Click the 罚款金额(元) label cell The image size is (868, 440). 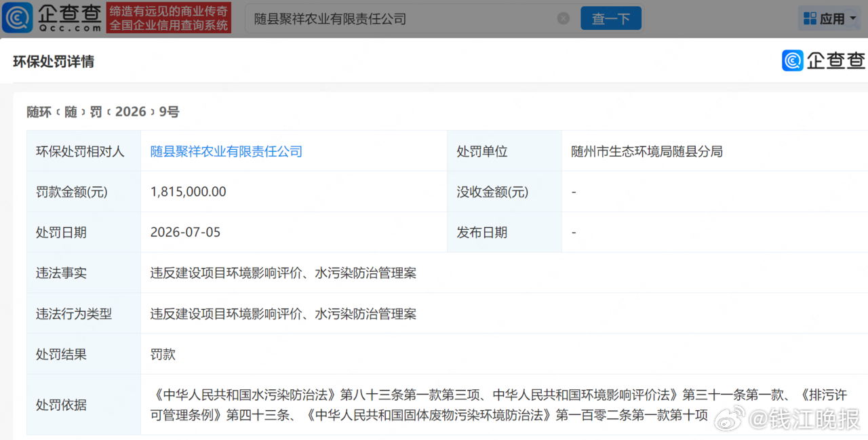point(83,192)
